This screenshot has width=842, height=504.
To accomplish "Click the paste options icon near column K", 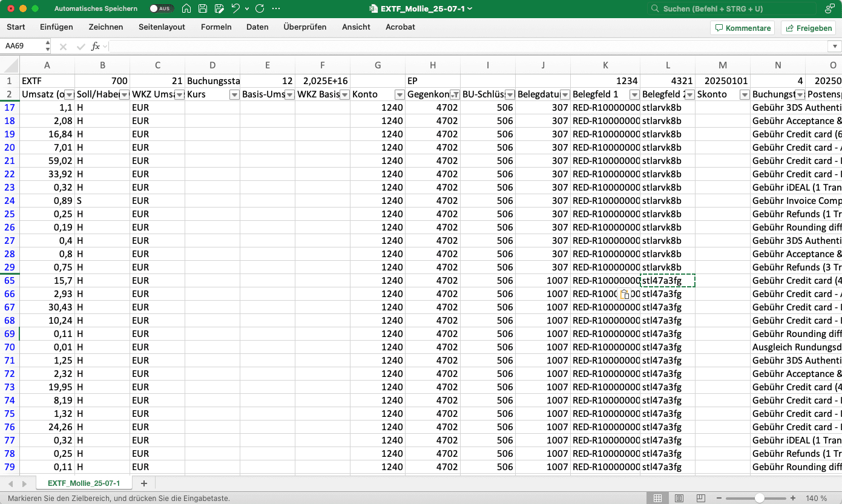I will point(624,295).
